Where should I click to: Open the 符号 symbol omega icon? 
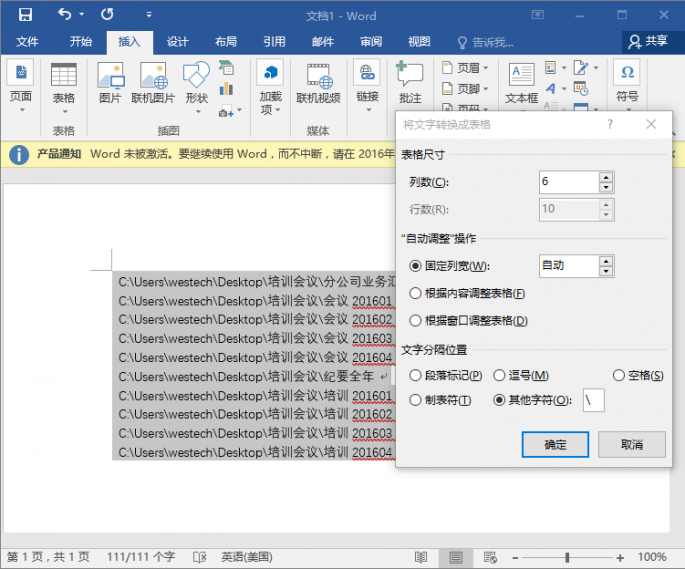point(627,72)
